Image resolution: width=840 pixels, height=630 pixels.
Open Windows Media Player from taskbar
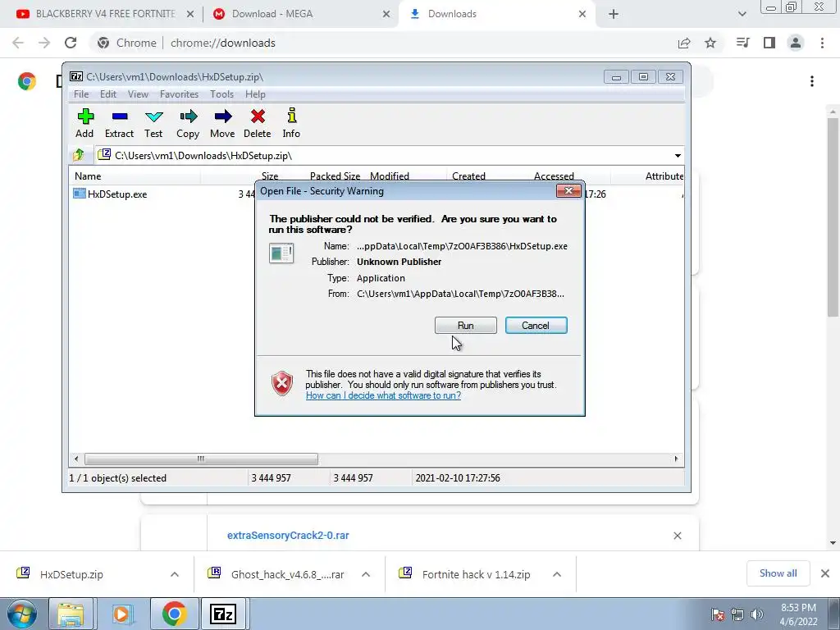pos(122,614)
